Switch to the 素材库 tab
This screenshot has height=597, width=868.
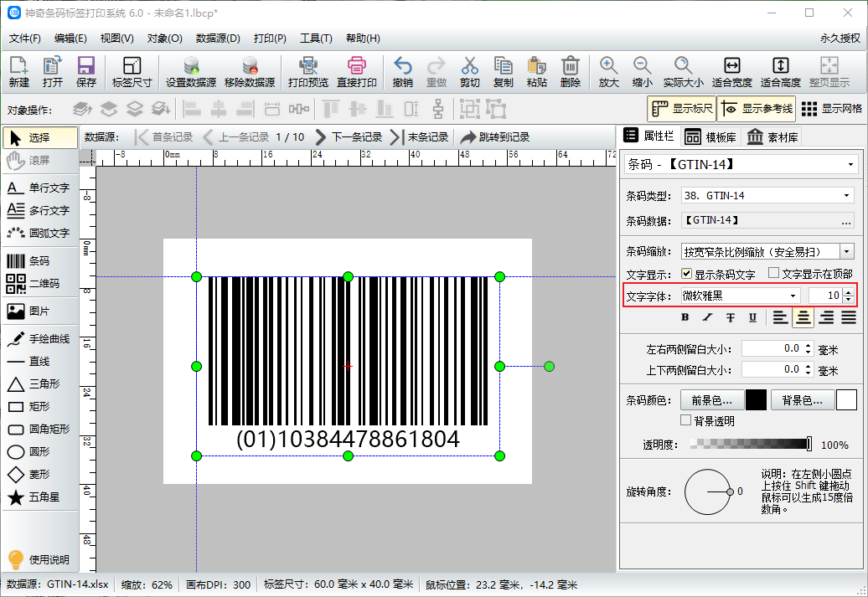[x=772, y=137]
